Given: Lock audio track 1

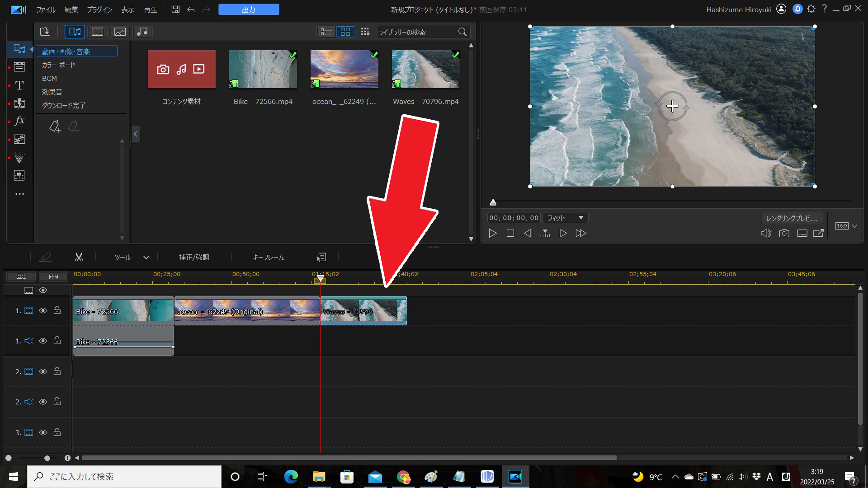Looking at the screenshot, I should tap(57, 341).
